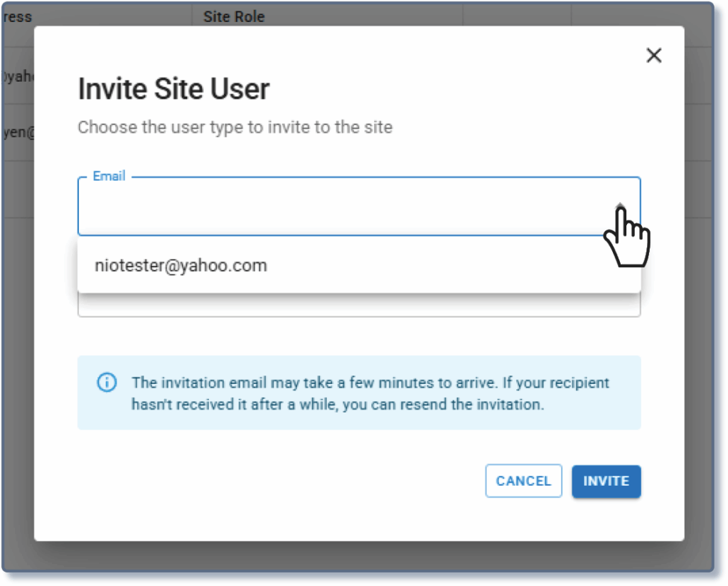Click the partially visible 'ress' column header

tap(17, 16)
